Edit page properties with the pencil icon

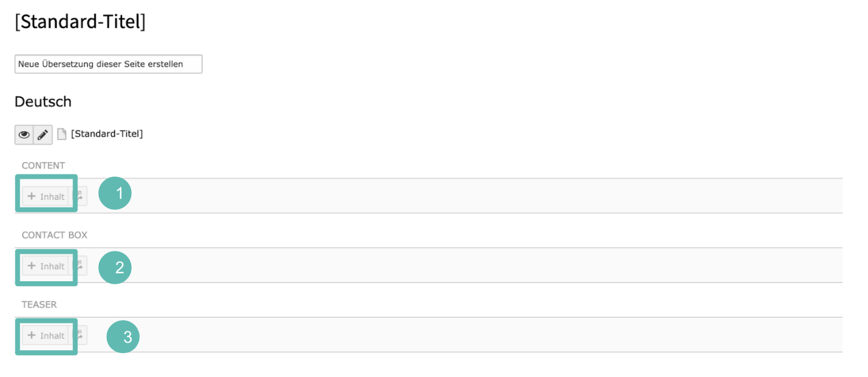tap(43, 135)
